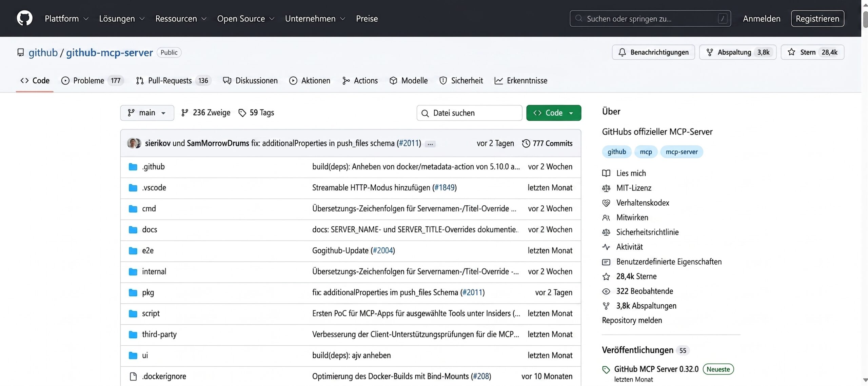Open pull request #1849 link
The image size is (868, 386).
pos(444,188)
